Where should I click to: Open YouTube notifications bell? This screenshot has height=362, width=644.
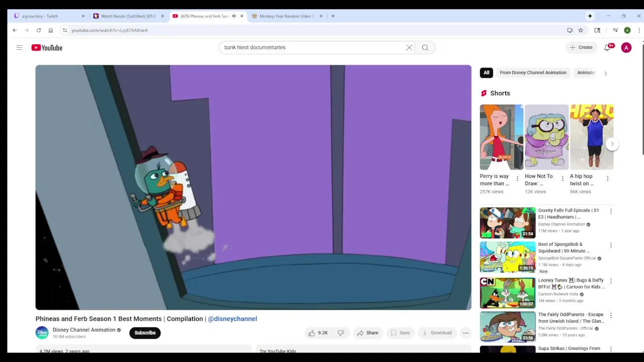click(x=607, y=47)
